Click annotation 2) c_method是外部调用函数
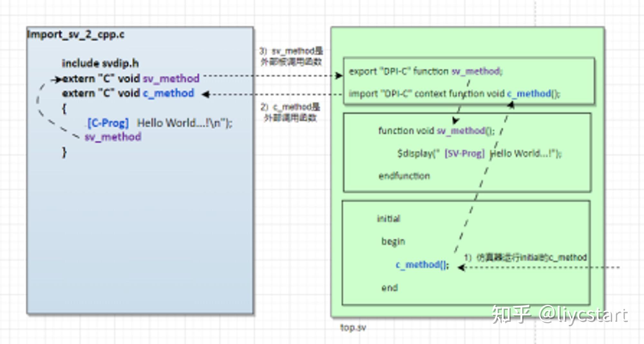 click(x=289, y=112)
